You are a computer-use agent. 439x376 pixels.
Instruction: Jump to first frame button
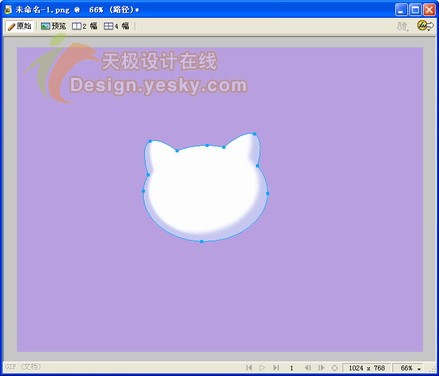tap(249, 368)
